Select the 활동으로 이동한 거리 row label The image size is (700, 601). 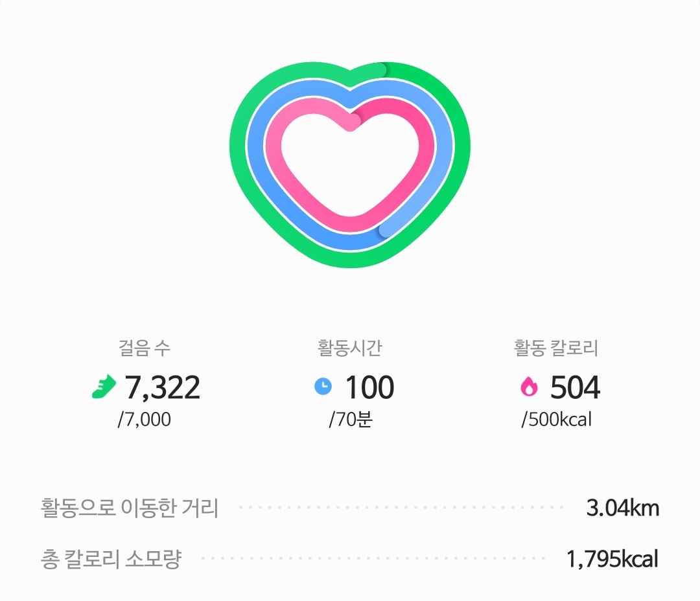(130, 508)
